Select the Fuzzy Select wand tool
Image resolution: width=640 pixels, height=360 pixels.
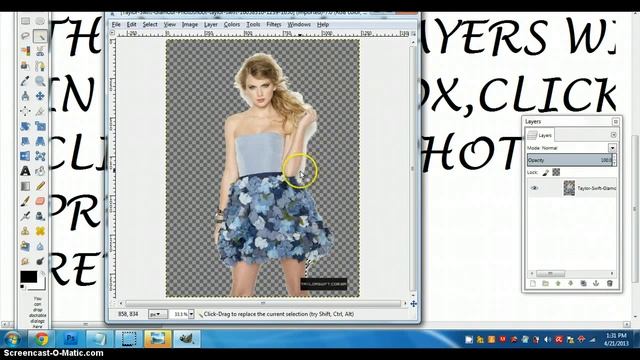coord(40,36)
